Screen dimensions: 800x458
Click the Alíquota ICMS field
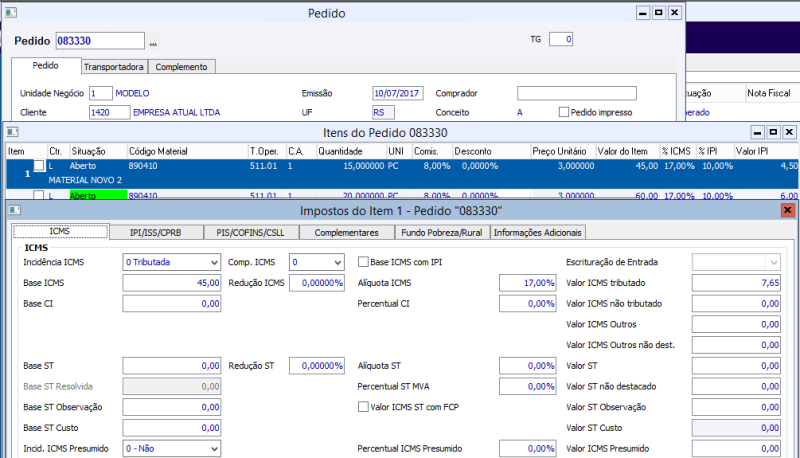[x=528, y=283]
